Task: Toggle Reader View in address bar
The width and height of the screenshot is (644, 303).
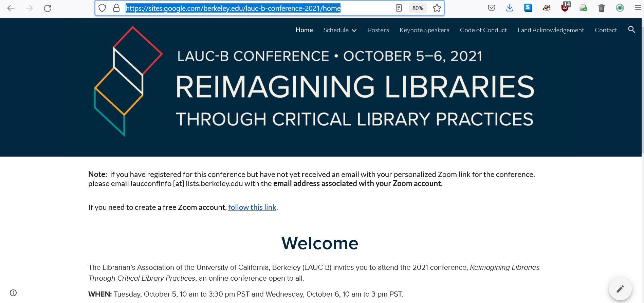Action: click(399, 8)
